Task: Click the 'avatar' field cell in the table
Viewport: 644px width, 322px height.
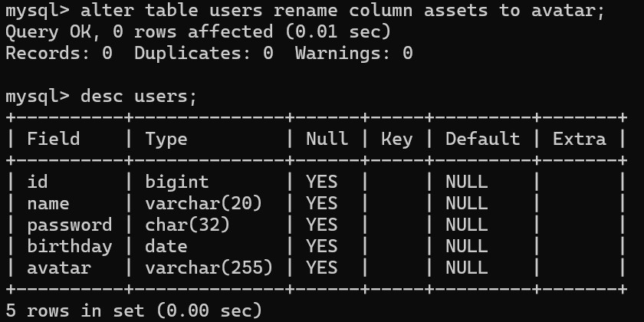Action: point(58,268)
